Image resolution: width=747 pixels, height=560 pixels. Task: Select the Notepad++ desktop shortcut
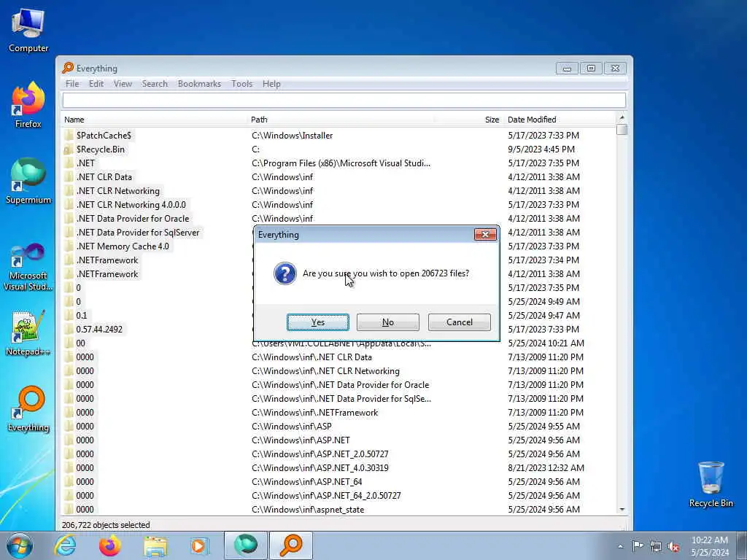(x=28, y=333)
